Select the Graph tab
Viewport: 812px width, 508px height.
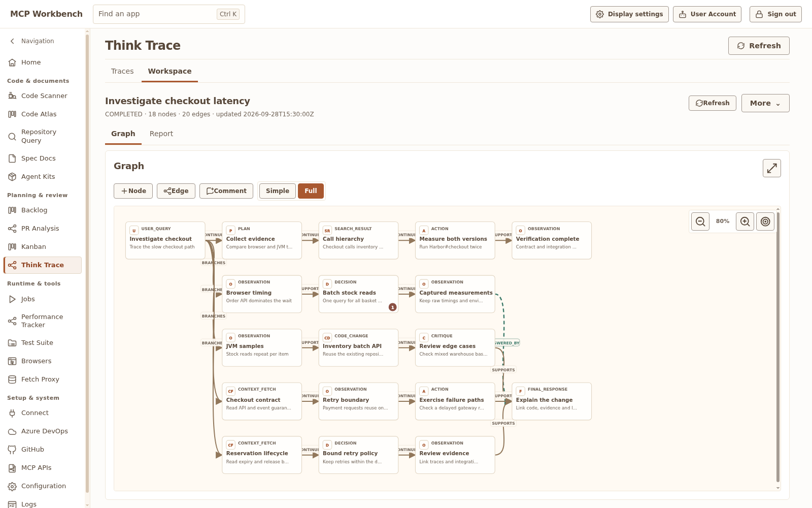coord(123,134)
